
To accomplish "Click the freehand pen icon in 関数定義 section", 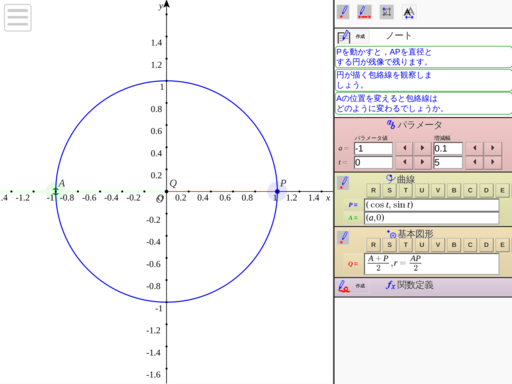I will click(x=344, y=286).
